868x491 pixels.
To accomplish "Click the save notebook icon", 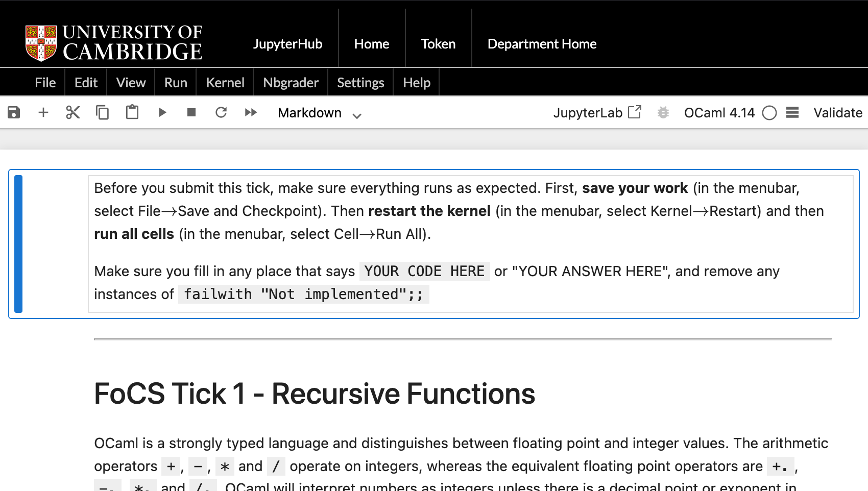I will (14, 112).
